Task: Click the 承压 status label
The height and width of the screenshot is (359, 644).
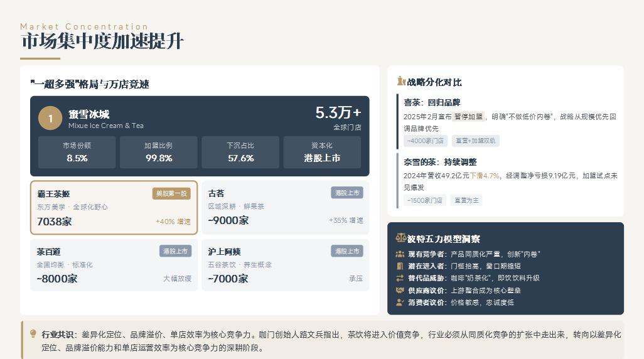Action: tap(356, 279)
